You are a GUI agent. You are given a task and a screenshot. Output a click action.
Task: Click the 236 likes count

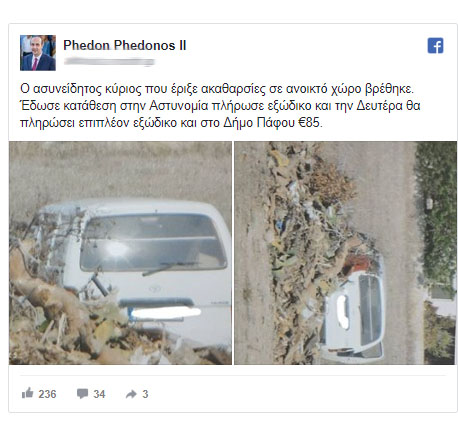point(47,394)
